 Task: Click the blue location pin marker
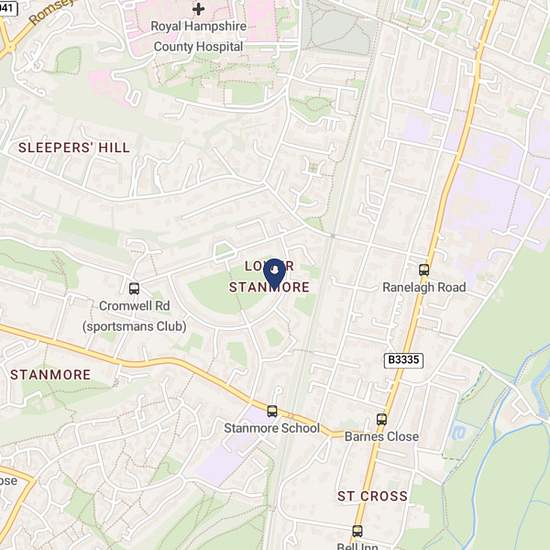pos(274,274)
